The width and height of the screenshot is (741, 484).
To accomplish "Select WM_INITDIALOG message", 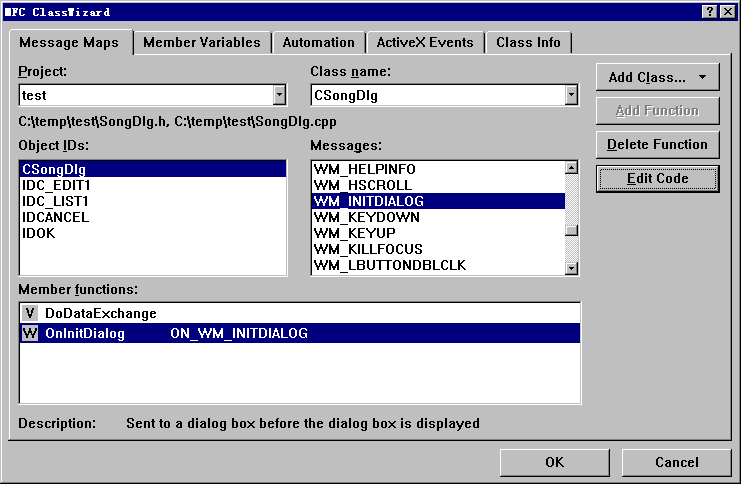I will (439, 201).
